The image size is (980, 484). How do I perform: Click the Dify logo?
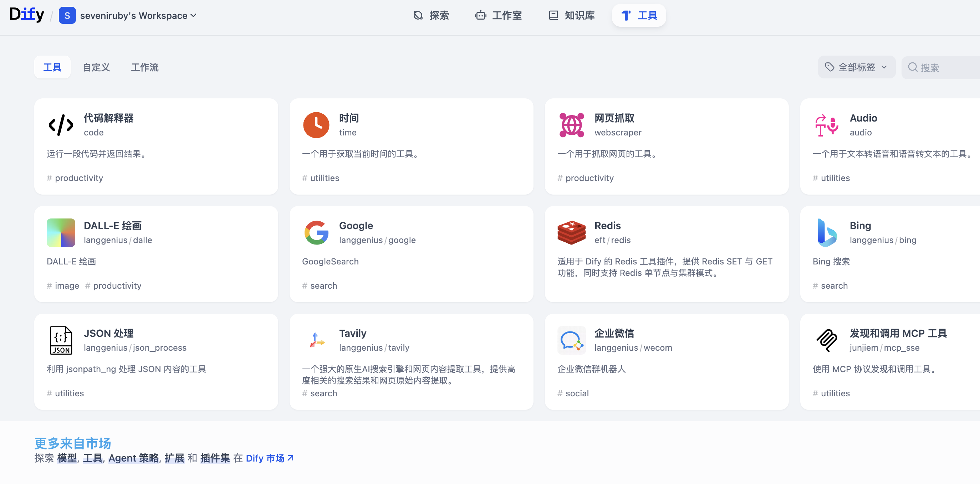(x=26, y=15)
